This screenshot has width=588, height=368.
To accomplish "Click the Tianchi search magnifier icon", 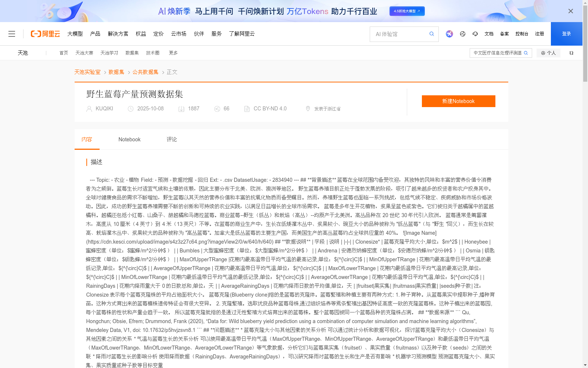I will (526, 53).
